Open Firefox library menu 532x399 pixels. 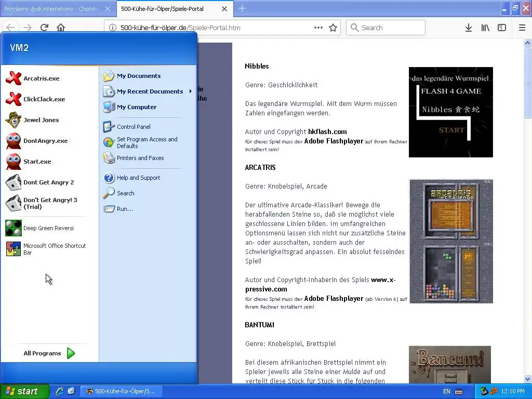pyautogui.click(x=485, y=28)
